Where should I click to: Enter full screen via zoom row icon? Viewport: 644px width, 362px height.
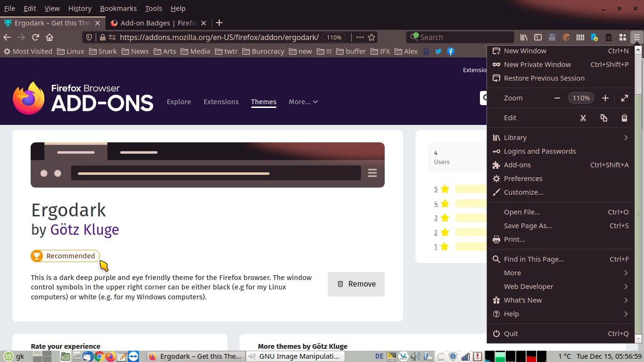pyautogui.click(x=625, y=98)
